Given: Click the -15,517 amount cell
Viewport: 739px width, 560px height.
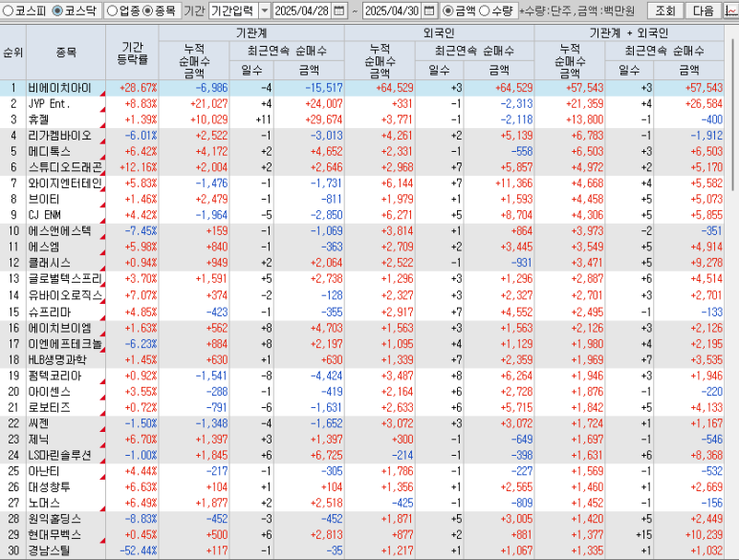Looking at the screenshot, I should click(x=309, y=88).
